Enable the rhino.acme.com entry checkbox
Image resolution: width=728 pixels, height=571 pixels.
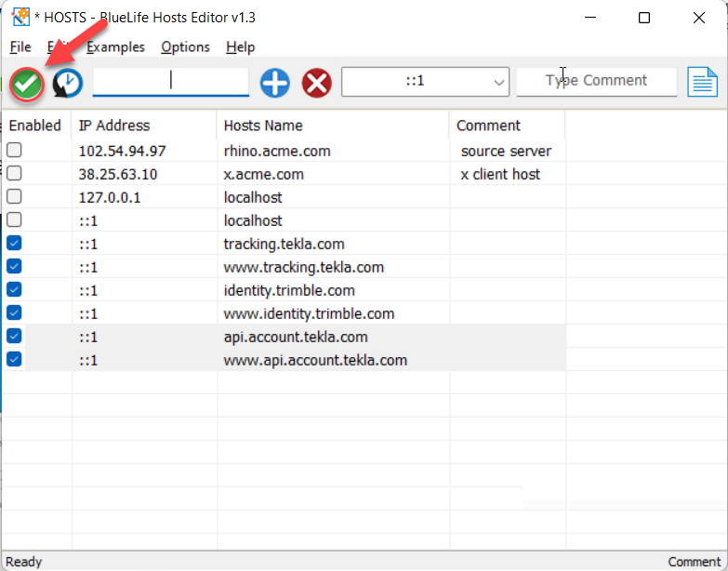14,151
